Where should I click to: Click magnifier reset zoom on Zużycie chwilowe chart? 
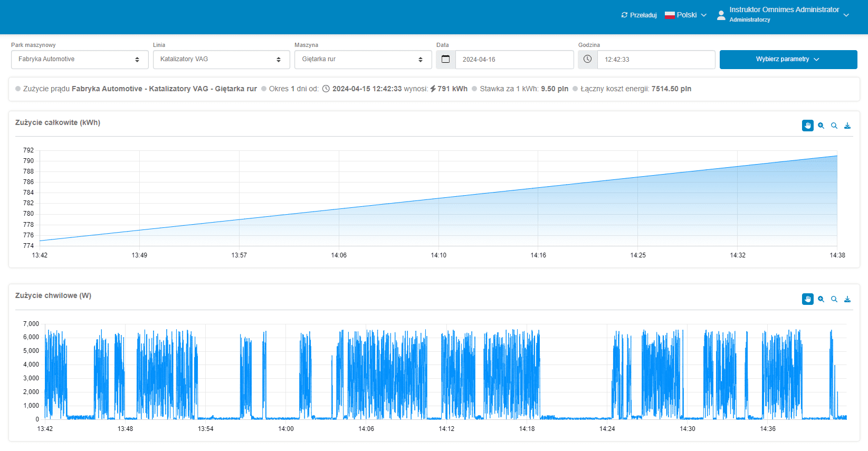(x=834, y=299)
